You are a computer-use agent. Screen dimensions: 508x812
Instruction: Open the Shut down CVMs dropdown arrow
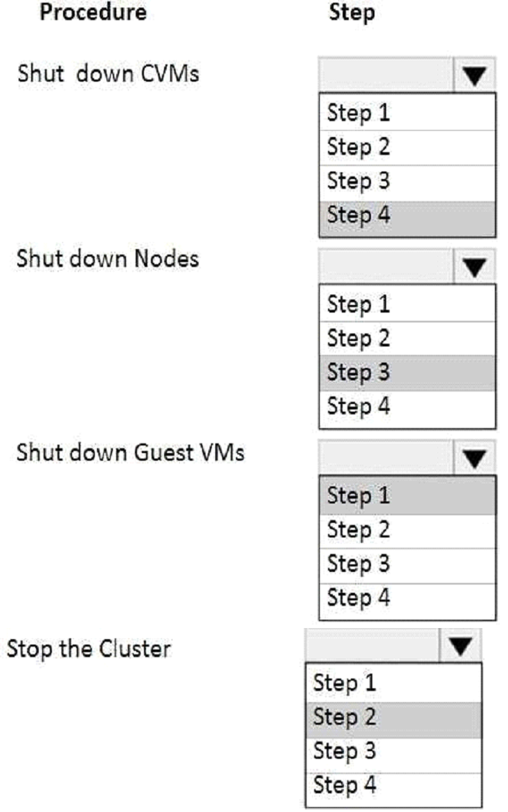pos(474,75)
